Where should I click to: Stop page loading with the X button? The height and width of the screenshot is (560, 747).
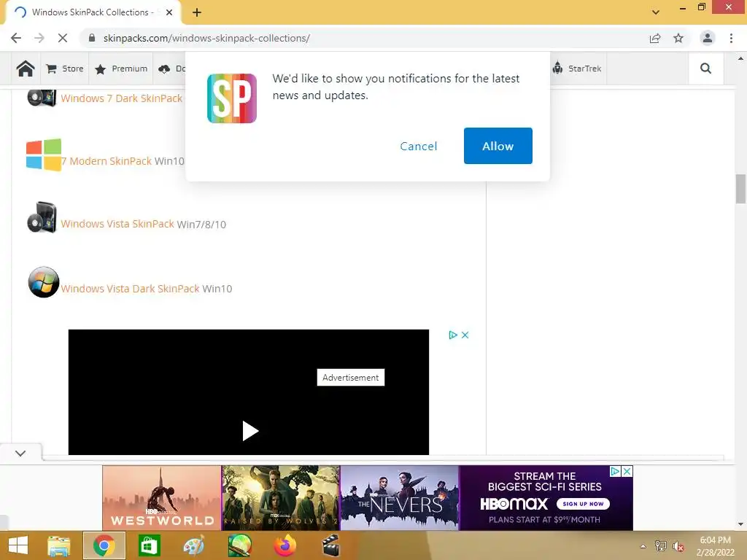(63, 38)
